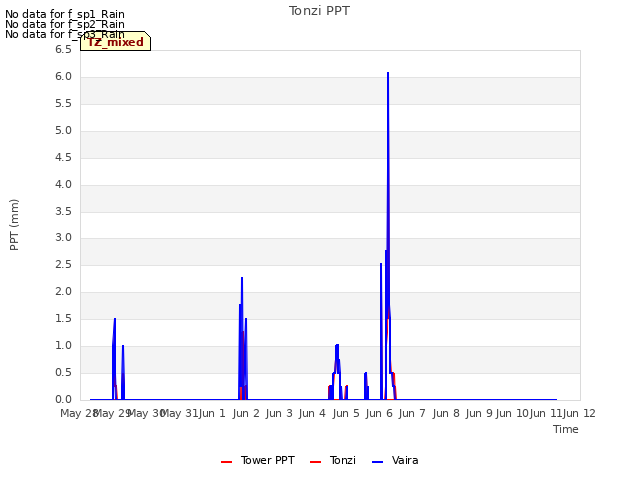Click the Jun 4 evening spike near 1.0 mm
This screenshot has width=640, height=480.
pos(337,345)
